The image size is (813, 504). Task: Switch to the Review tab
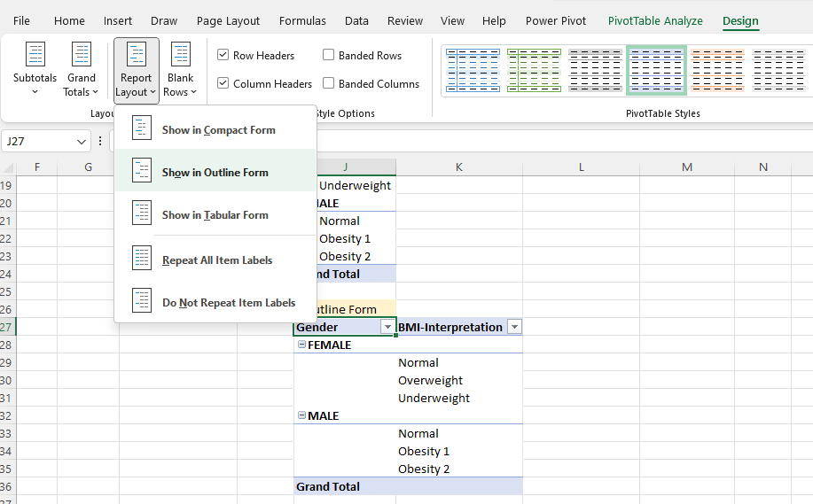(x=405, y=20)
